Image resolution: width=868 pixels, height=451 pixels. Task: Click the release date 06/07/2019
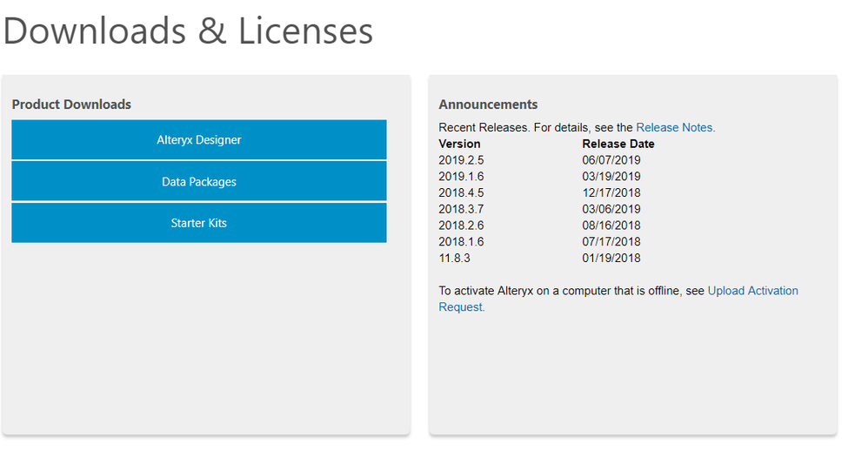click(x=611, y=160)
